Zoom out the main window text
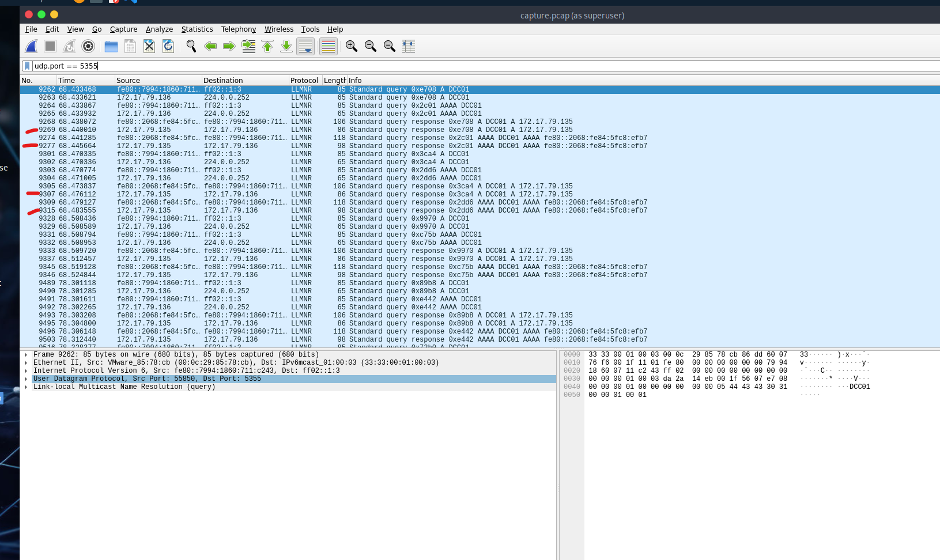This screenshot has height=560, width=940. (x=371, y=46)
